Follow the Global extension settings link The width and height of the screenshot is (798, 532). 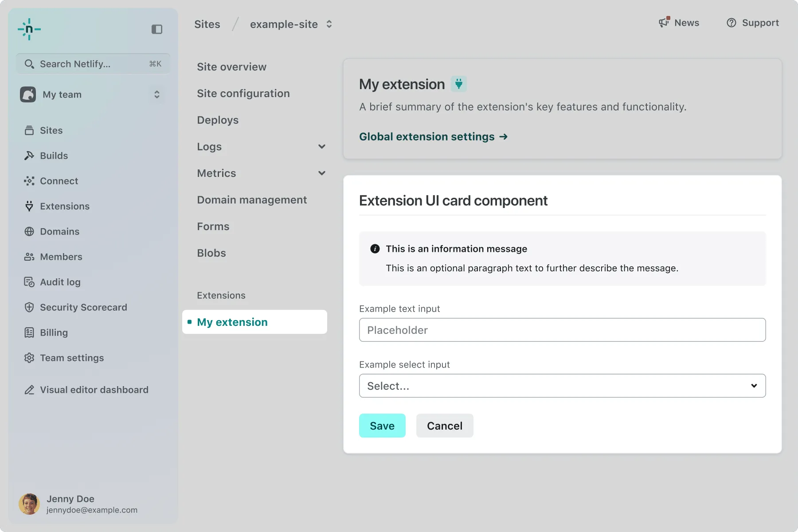(433, 137)
